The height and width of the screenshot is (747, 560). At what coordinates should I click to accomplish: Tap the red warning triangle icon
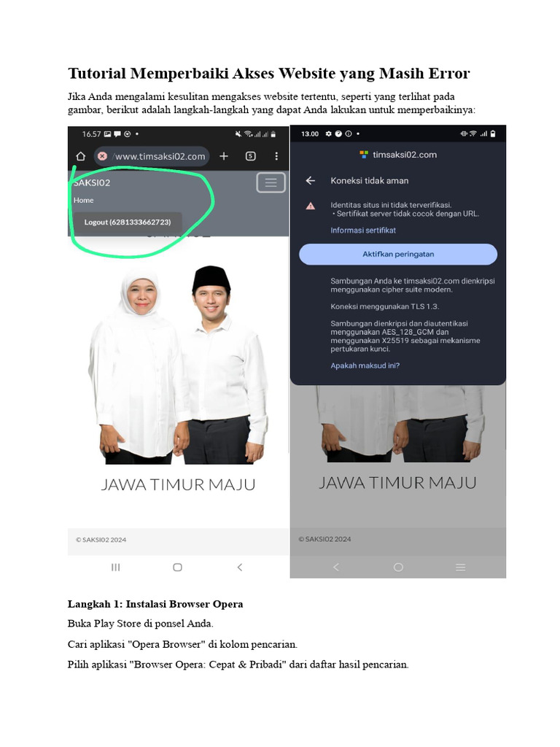[x=311, y=206]
